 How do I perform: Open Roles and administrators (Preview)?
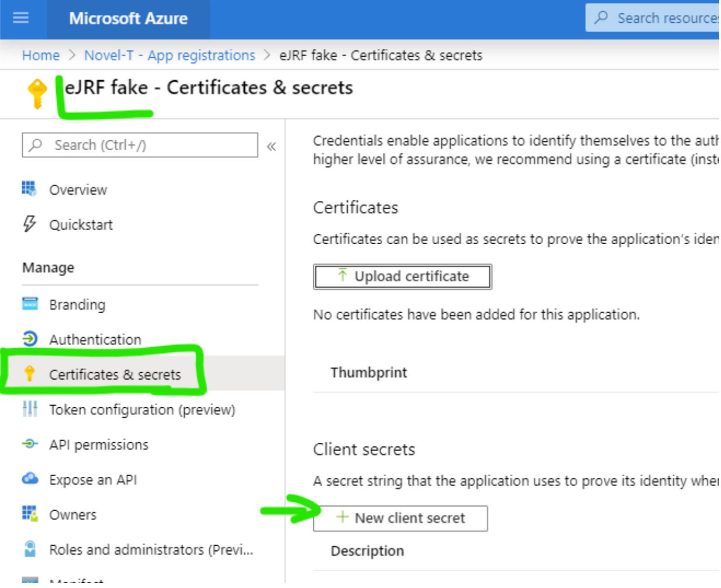151,550
